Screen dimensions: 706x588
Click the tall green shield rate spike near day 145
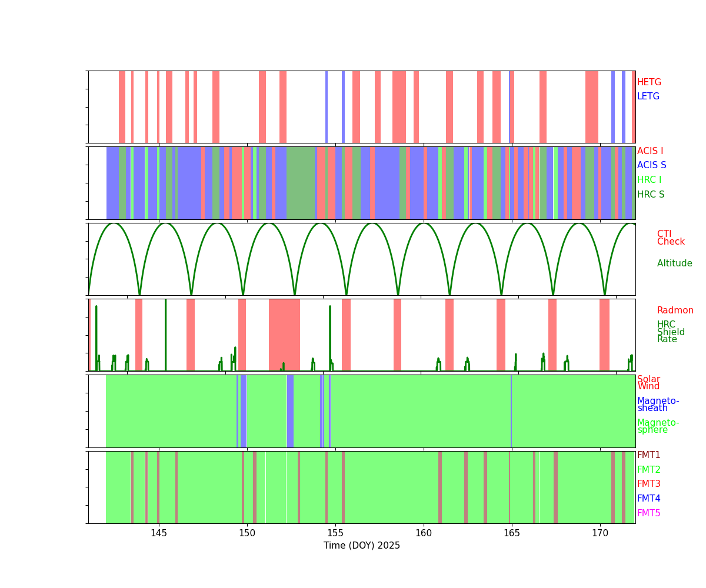point(165,335)
